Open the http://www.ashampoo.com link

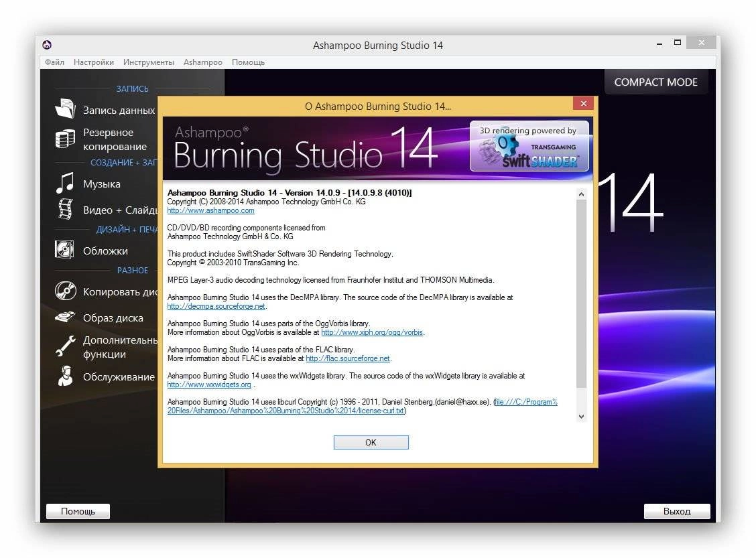point(210,210)
